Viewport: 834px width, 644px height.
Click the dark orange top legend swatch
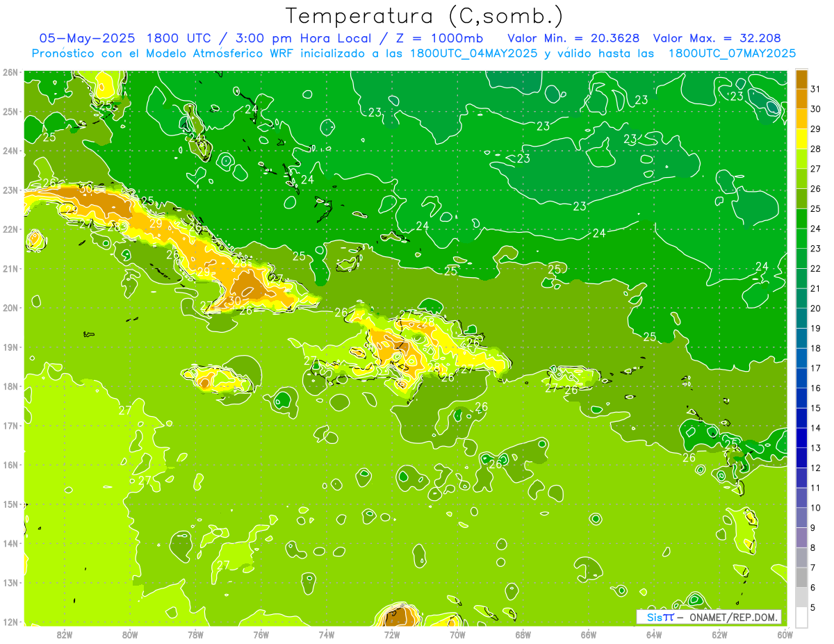click(x=801, y=79)
